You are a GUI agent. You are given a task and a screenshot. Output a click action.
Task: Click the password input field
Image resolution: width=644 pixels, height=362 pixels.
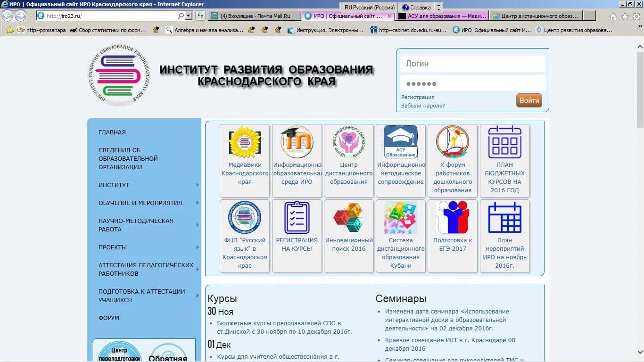click(x=473, y=83)
